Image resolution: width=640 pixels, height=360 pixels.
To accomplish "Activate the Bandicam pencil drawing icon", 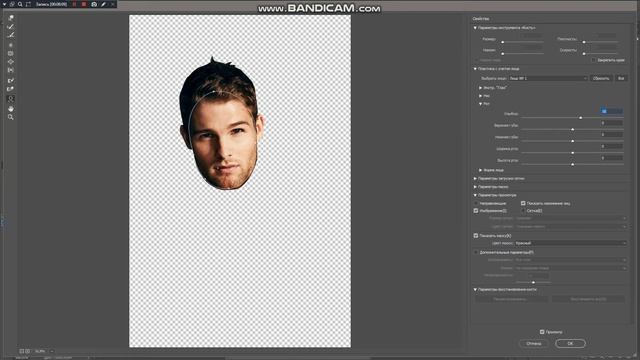I will (x=104, y=4).
